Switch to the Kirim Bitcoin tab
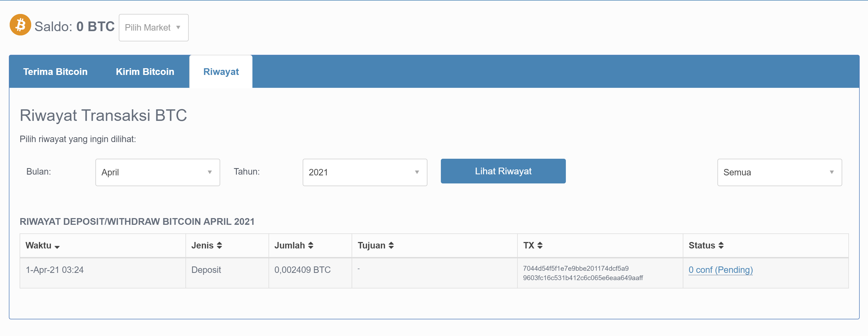This screenshot has width=868, height=336. click(145, 72)
